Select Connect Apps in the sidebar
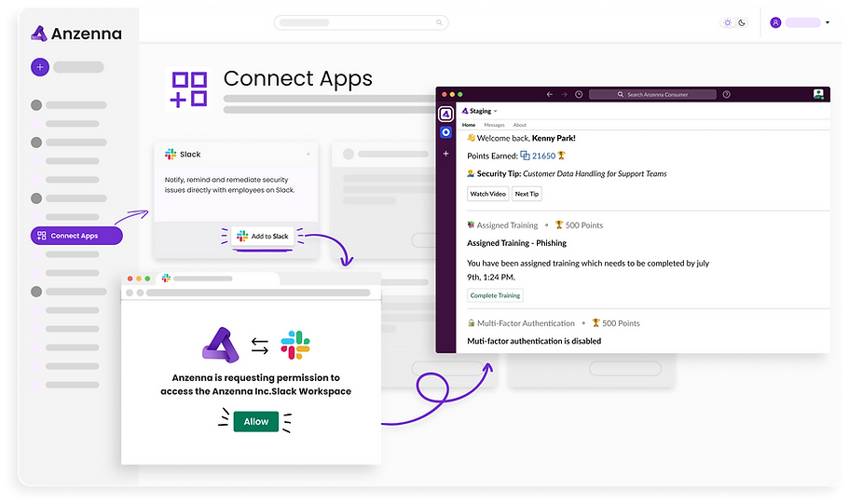 click(76, 236)
